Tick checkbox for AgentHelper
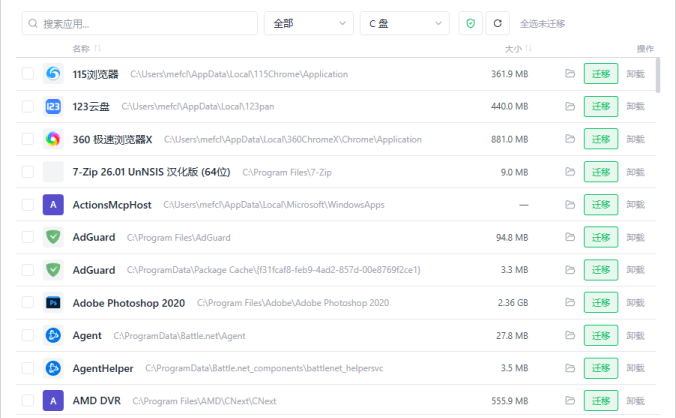The height and width of the screenshot is (418, 676). 28,368
